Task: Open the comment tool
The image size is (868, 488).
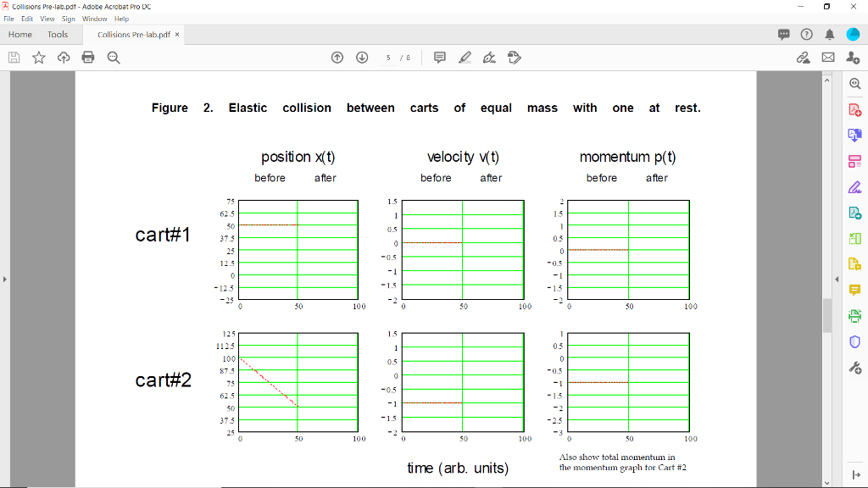Action: (440, 57)
